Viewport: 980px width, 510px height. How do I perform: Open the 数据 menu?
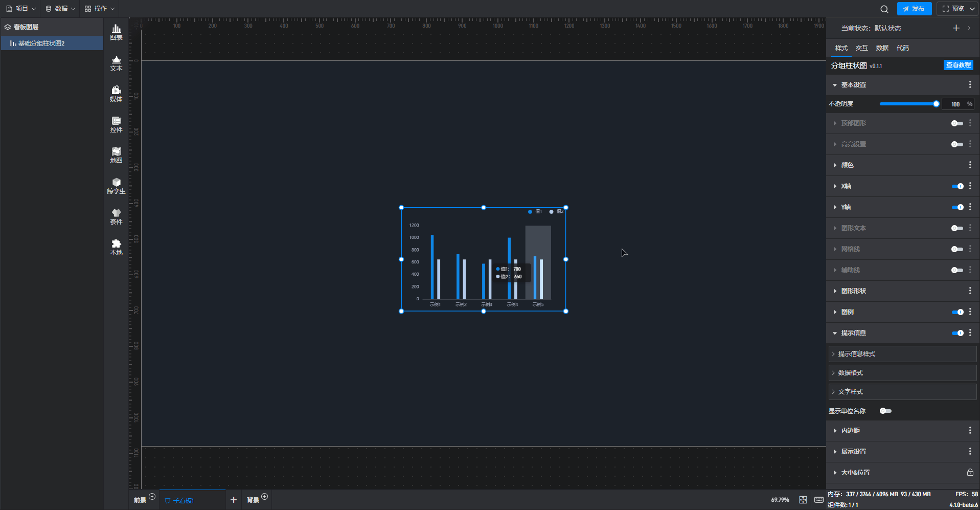(x=60, y=8)
